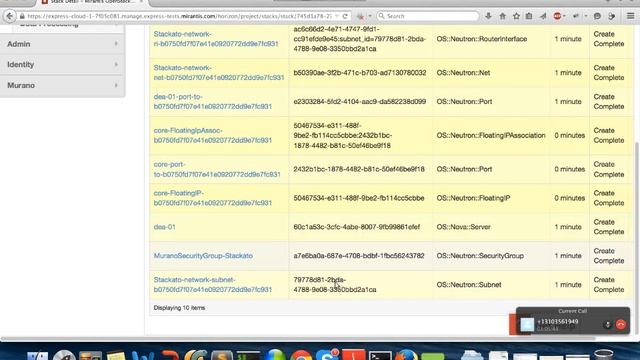Go back with browser back arrow
The height and width of the screenshot is (360, 640).
click(x=10, y=16)
